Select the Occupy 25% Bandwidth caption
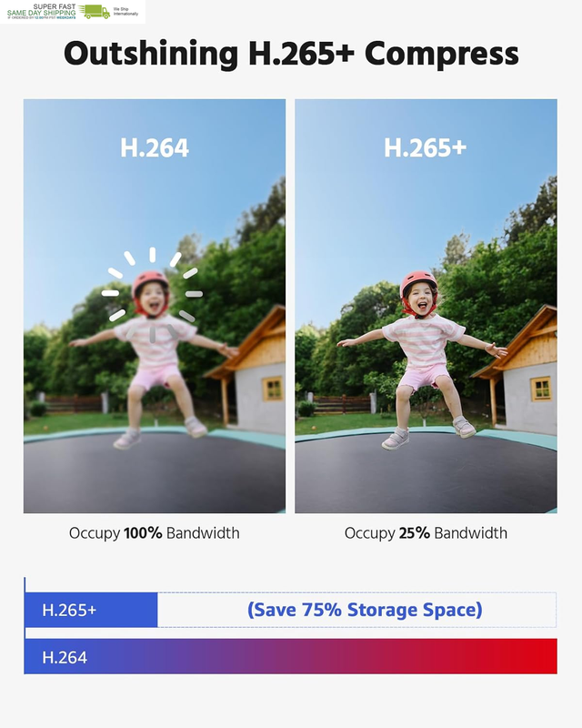The height and width of the screenshot is (728, 582). pos(426,533)
